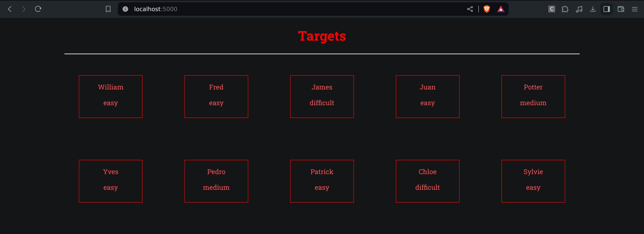Open Brave Shields lion icon
644x234 pixels.
(x=487, y=9)
